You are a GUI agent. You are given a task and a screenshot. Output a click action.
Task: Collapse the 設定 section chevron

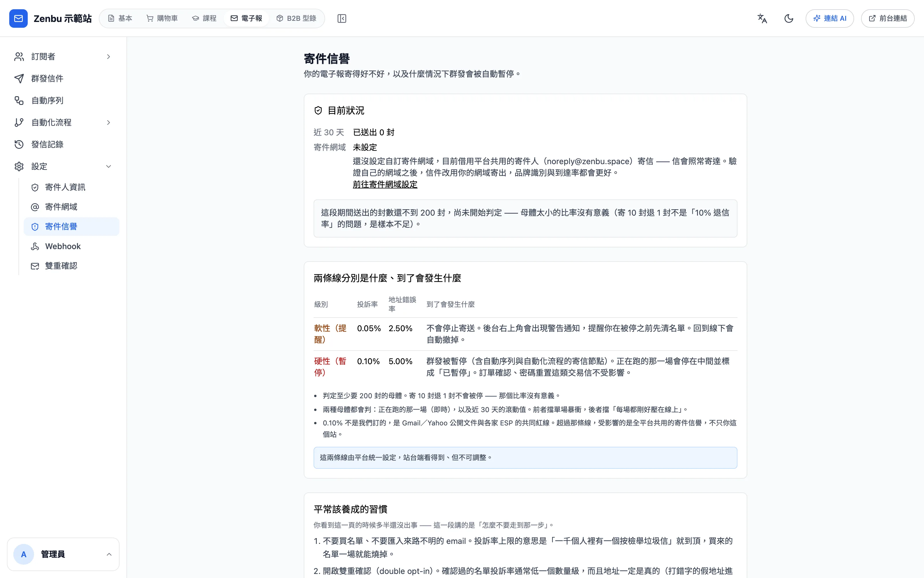[109, 166]
